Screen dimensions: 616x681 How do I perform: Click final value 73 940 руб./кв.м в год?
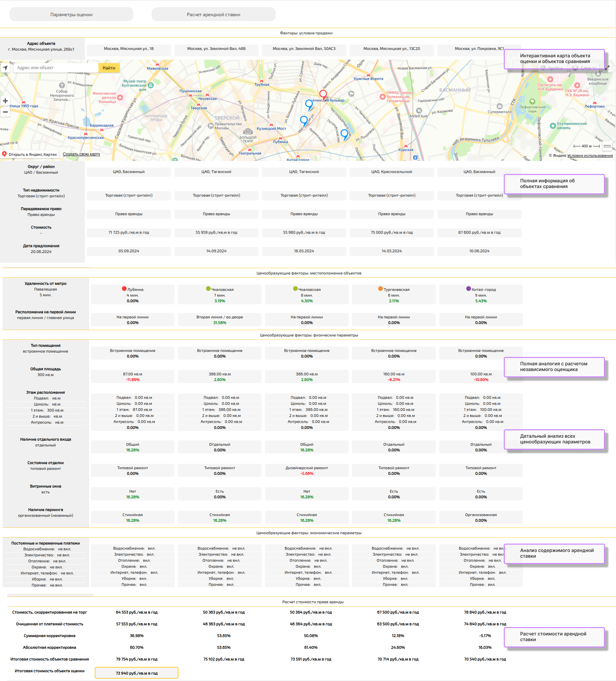(137, 673)
